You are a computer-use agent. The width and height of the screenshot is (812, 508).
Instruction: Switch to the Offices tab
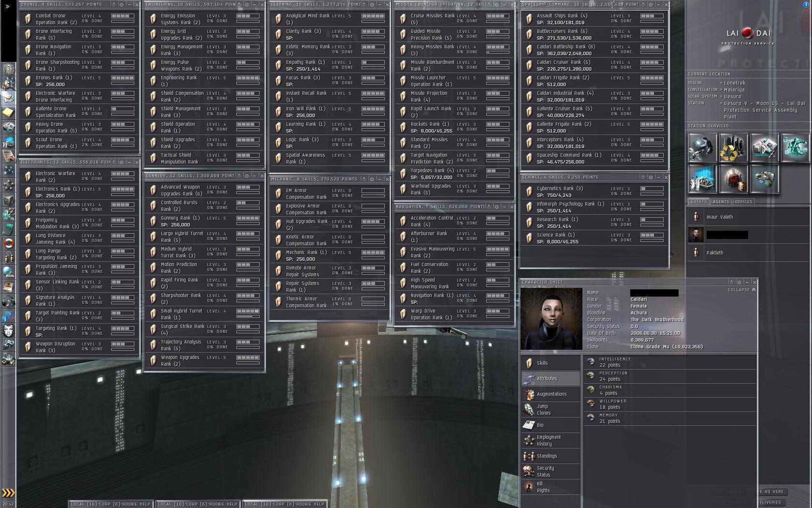click(743, 201)
